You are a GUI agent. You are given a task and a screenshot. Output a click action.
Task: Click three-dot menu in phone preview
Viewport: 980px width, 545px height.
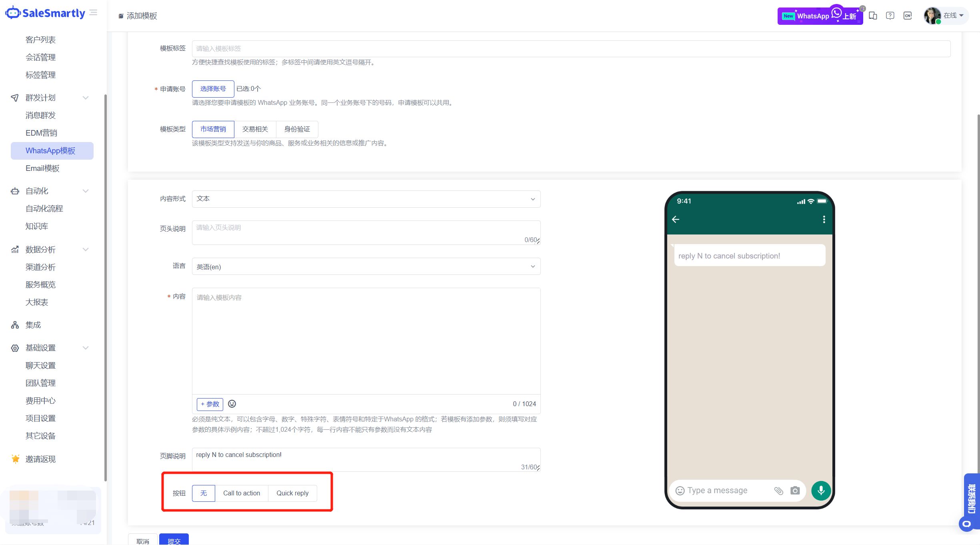point(824,219)
